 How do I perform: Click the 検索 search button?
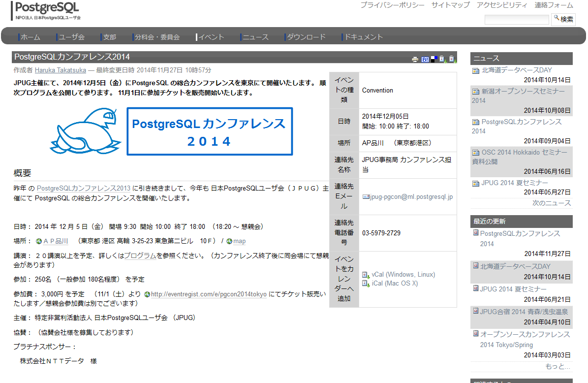tap(563, 20)
